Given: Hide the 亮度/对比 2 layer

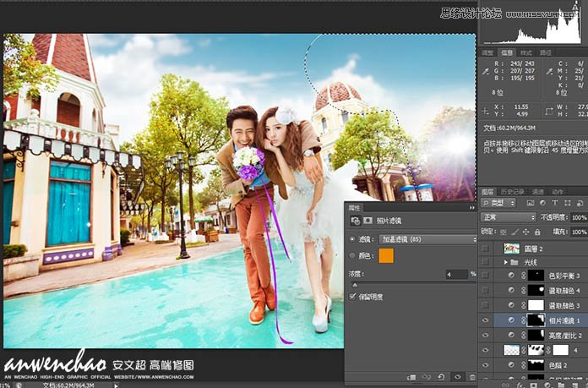Looking at the screenshot, I should [x=485, y=335].
